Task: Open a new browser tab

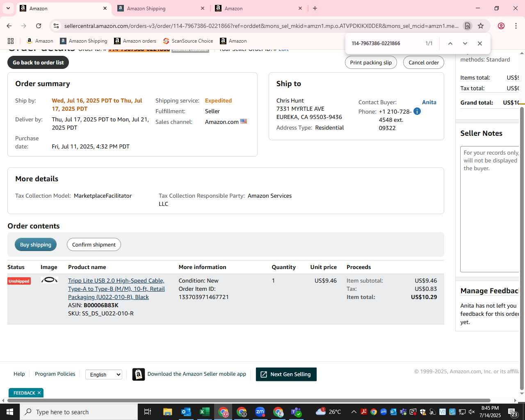Action: coord(315,8)
